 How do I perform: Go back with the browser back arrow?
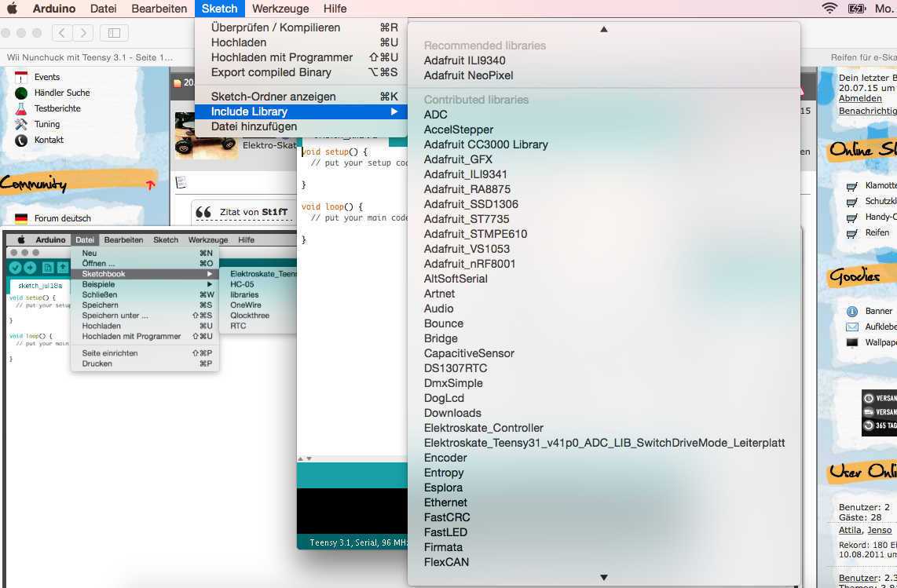click(62, 33)
